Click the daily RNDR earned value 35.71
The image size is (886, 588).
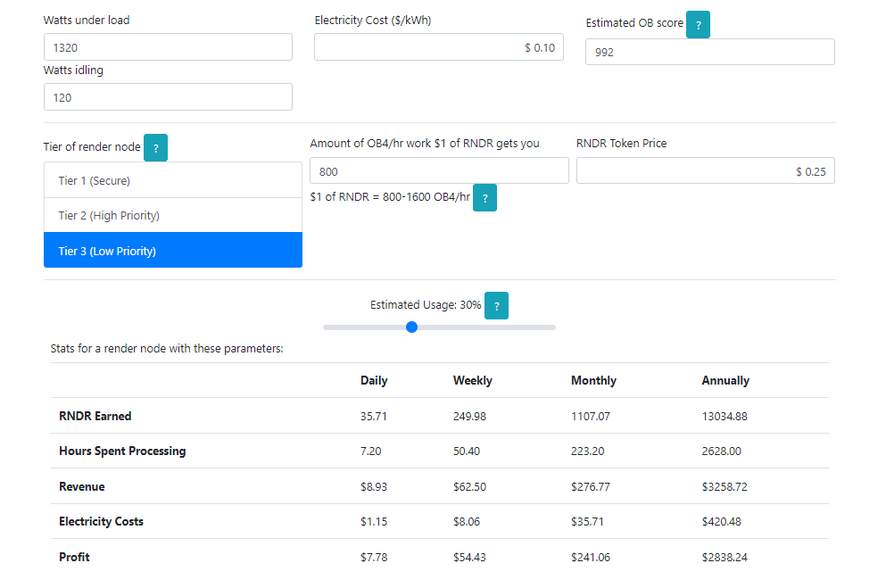point(374,417)
